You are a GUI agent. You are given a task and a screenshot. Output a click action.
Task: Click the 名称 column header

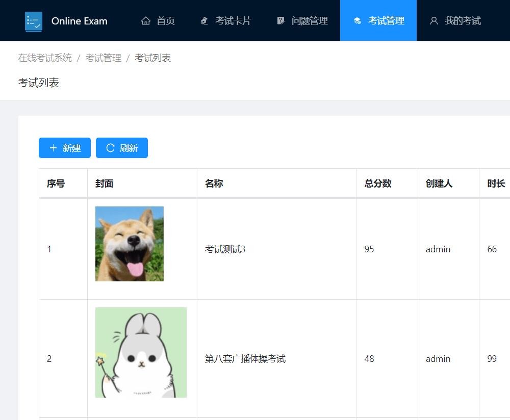click(214, 183)
